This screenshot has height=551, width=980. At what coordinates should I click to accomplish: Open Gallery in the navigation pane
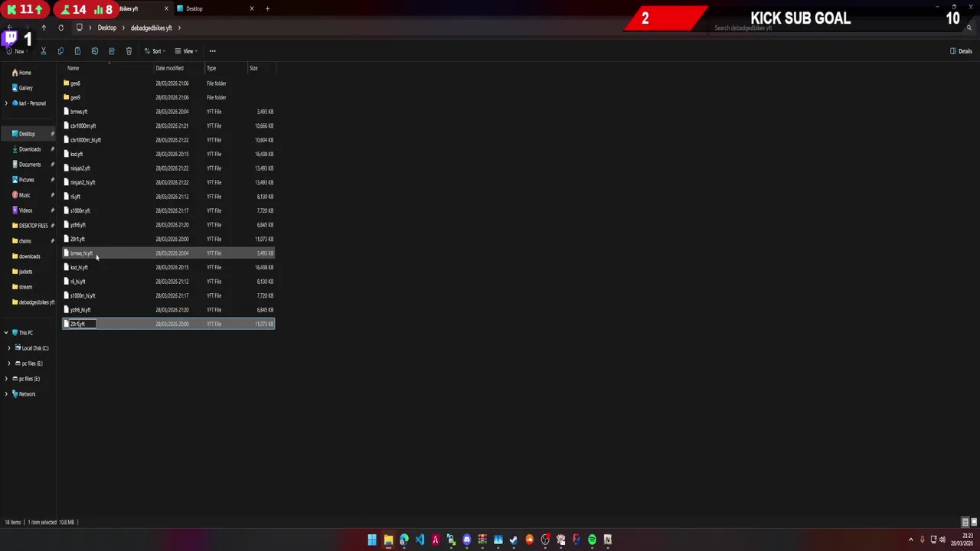coord(22,88)
